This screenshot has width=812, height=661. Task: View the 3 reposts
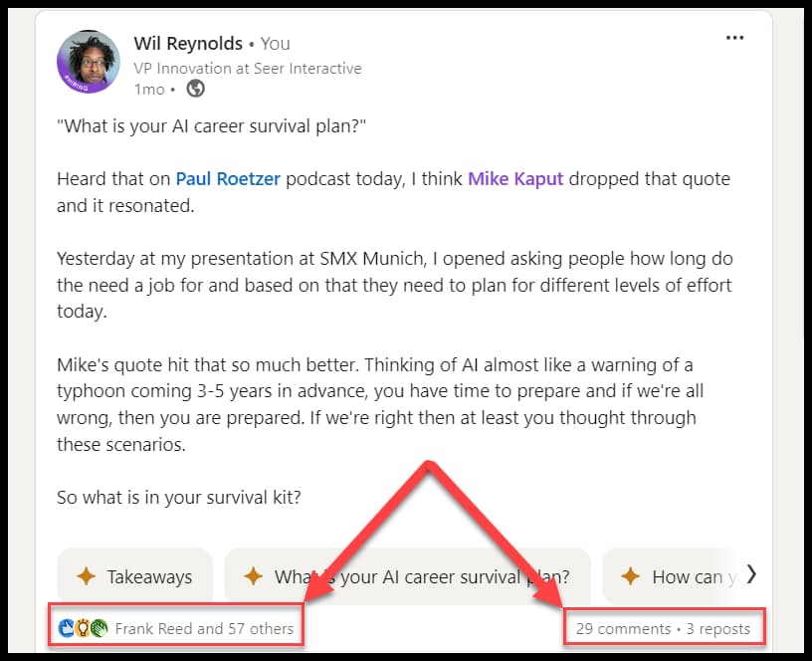(x=718, y=628)
